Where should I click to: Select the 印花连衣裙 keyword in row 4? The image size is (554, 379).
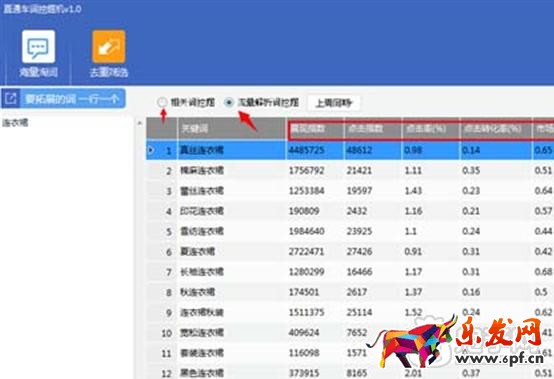coord(202,211)
